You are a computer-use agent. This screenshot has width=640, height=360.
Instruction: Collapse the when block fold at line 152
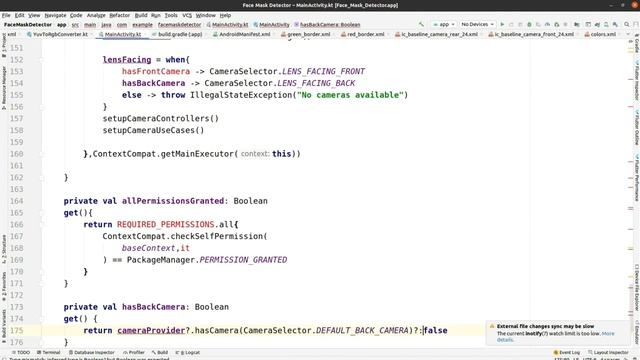[42, 60]
